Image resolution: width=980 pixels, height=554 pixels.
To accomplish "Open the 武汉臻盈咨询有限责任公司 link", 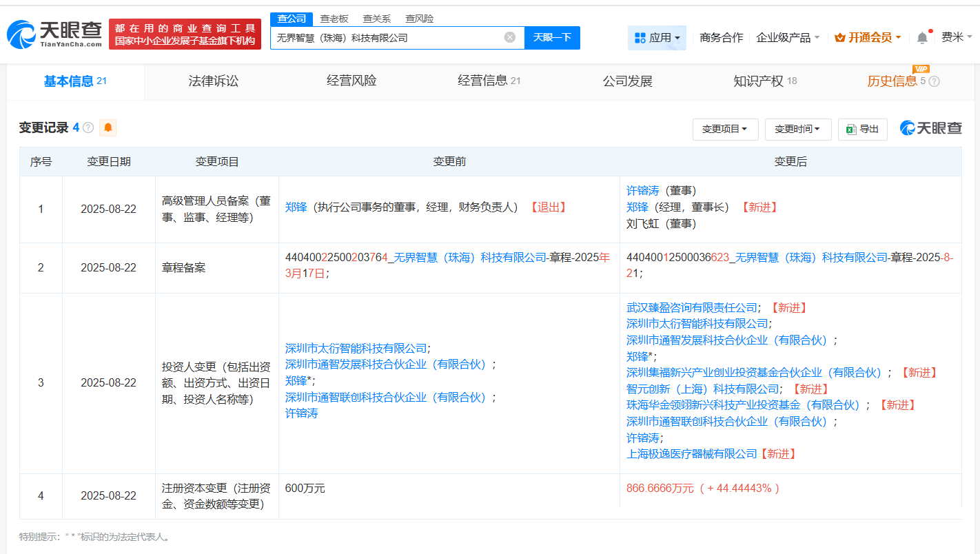I will 692,307.
